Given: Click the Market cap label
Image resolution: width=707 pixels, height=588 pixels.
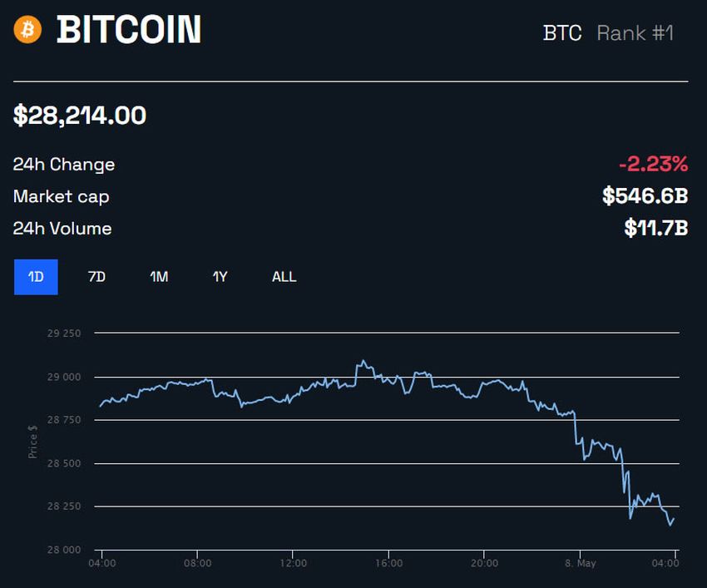Looking at the screenshot, I should click(61, 196).
